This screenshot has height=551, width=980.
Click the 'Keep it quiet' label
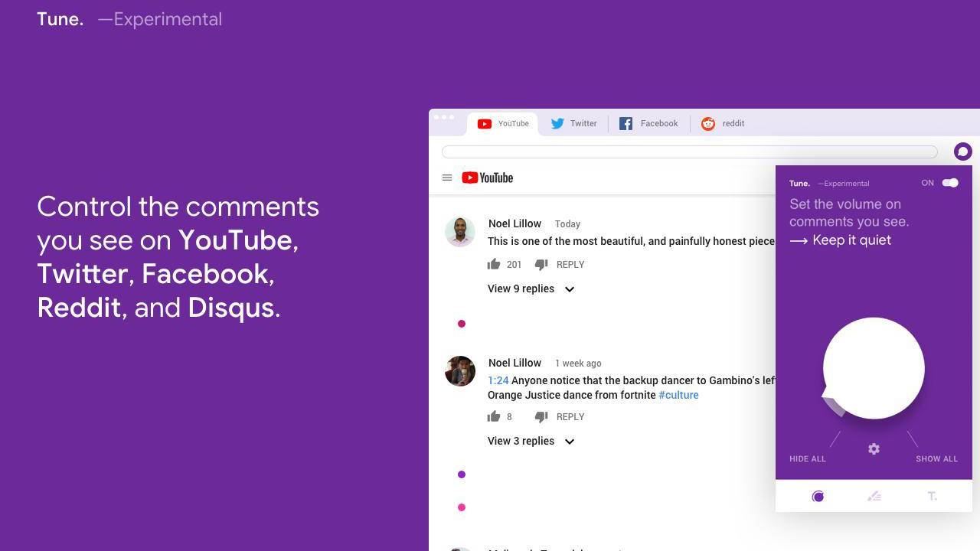coord(852,240)
